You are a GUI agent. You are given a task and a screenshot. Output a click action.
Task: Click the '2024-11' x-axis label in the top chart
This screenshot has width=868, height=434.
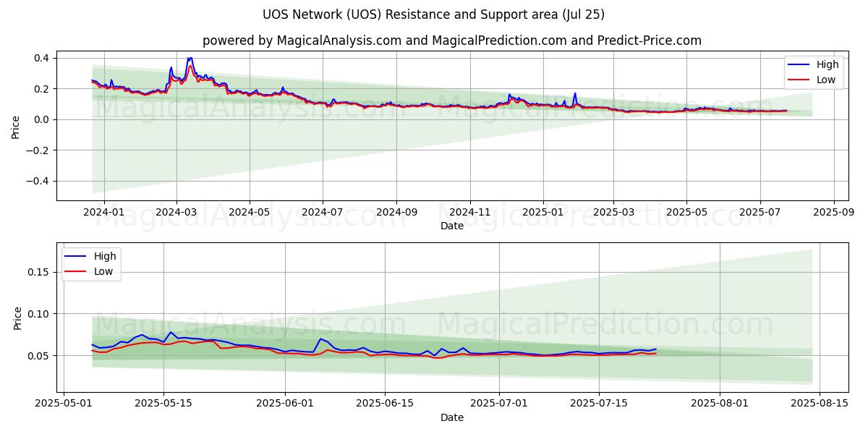click(x=470, y=212)
